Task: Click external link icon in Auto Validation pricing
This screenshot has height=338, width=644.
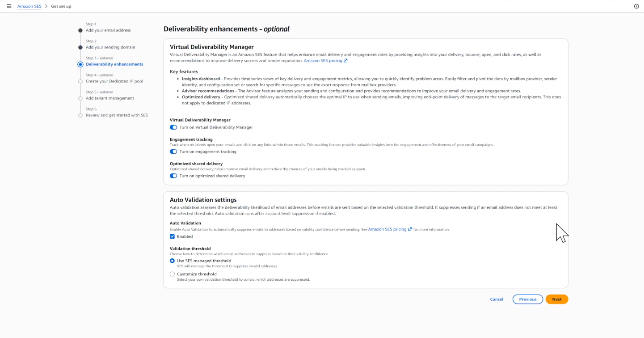Action: pos(410,229)
